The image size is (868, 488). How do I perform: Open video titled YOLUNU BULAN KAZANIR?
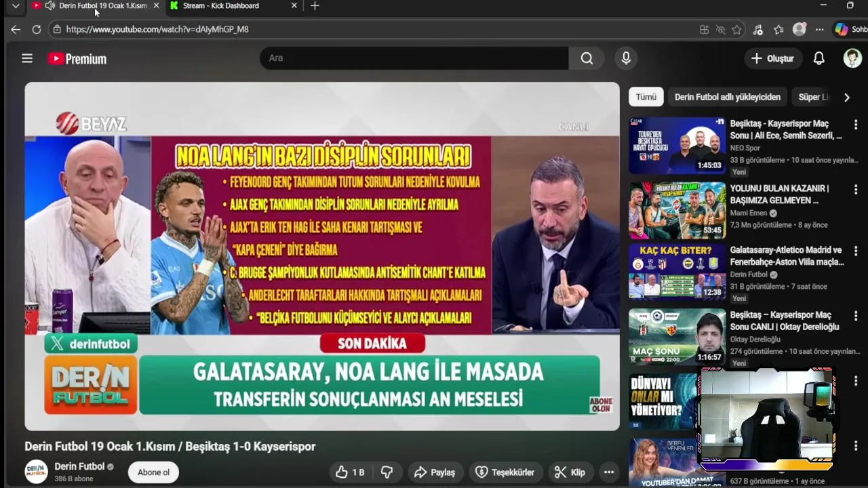point(779,194)
